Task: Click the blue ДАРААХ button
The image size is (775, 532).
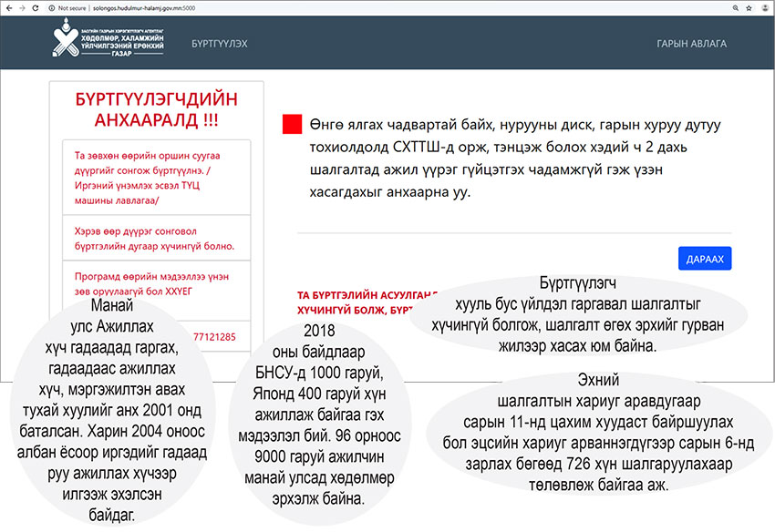Action: pos(705,259)
